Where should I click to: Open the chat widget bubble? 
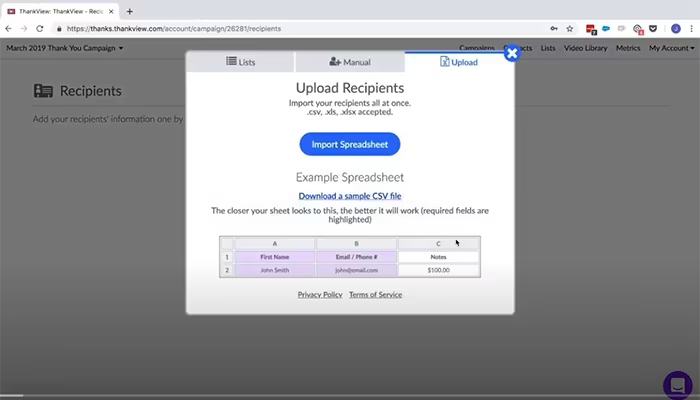point(678,385)
